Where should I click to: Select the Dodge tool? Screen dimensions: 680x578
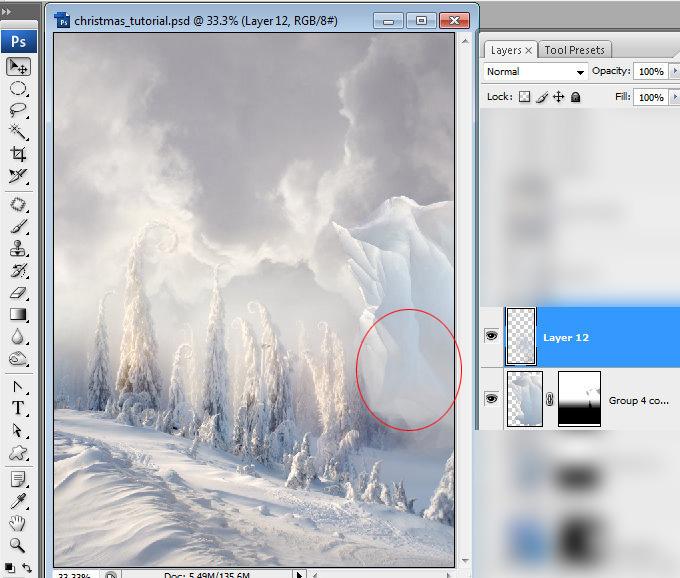(18, 359)
